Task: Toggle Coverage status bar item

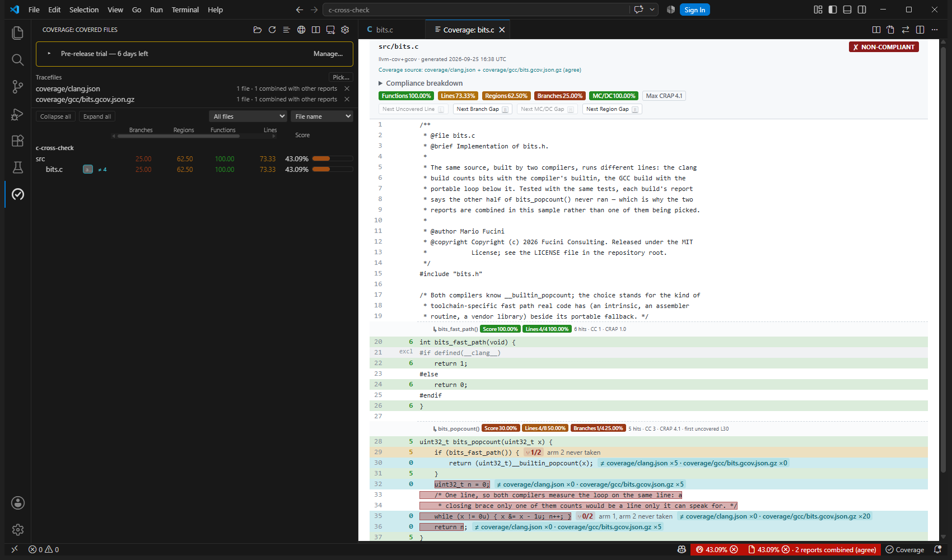Action: coord(905,550)
